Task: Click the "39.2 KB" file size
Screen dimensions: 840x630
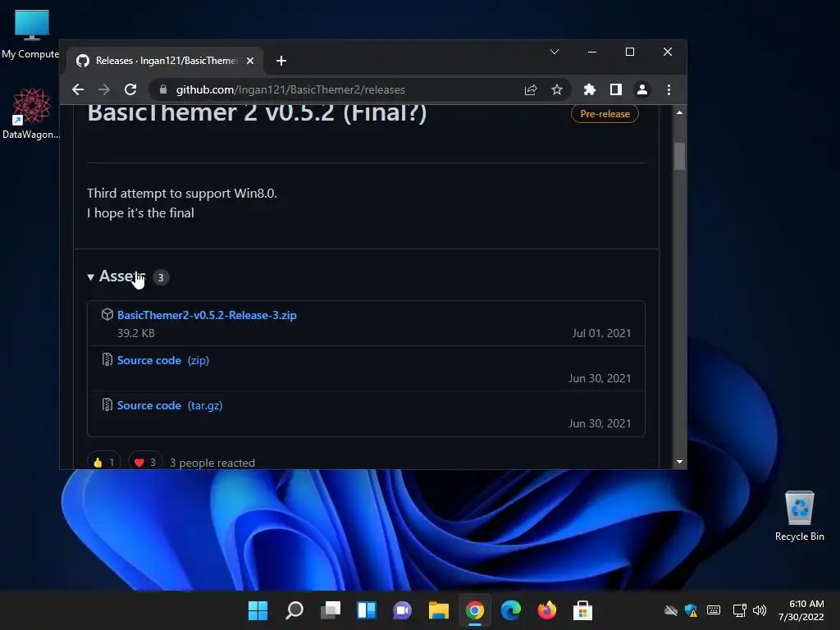Action: 136,333
